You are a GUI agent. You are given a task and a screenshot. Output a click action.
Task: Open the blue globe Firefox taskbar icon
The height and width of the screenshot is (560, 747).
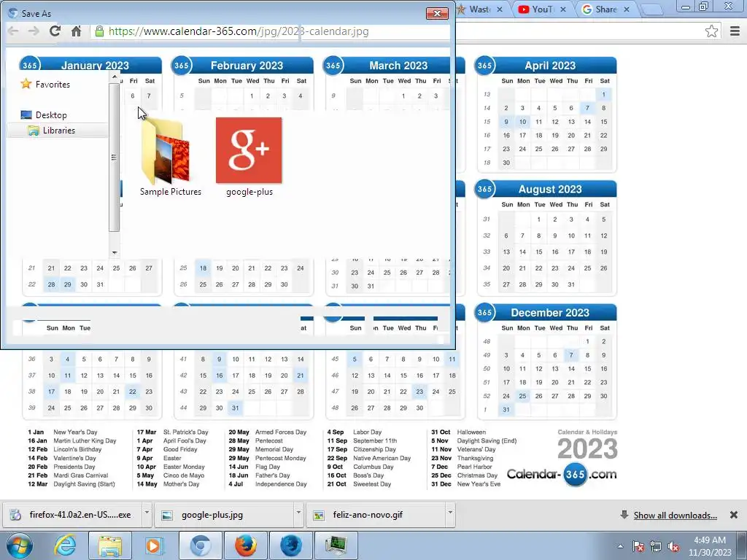[x=290, y=545]
